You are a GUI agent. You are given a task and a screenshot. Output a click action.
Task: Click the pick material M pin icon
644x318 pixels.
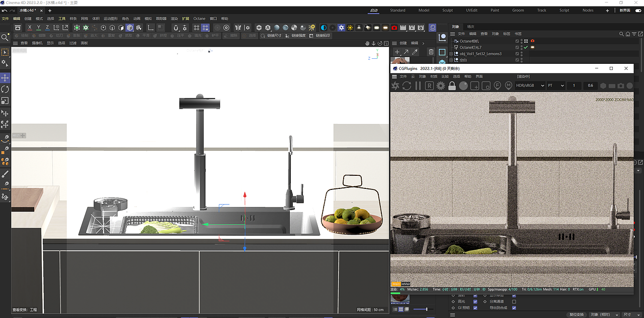508,86
